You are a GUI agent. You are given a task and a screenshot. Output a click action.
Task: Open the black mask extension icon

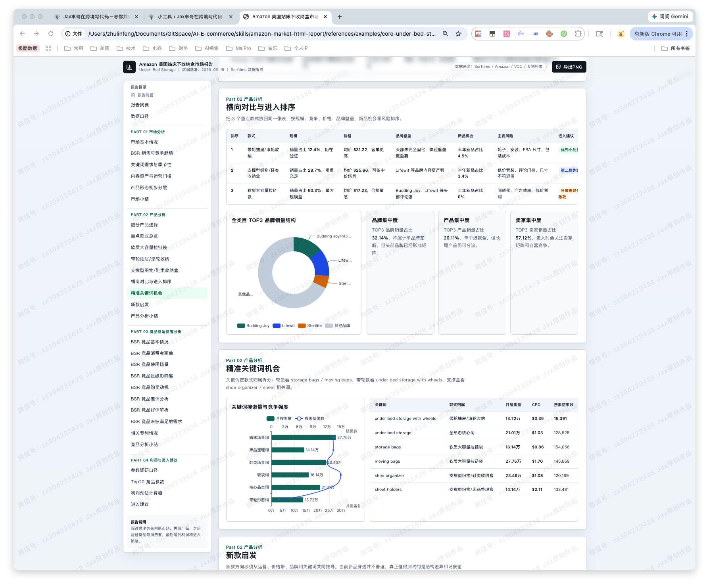pos(492,34)
